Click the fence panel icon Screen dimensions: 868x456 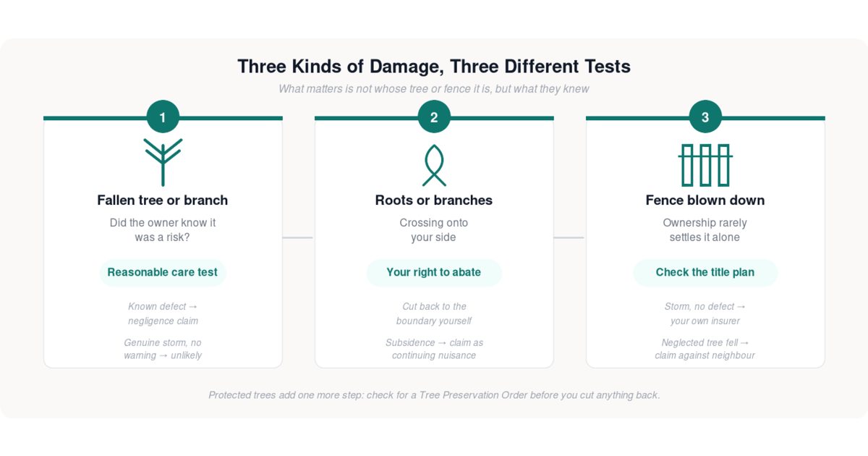coord(705,165)
